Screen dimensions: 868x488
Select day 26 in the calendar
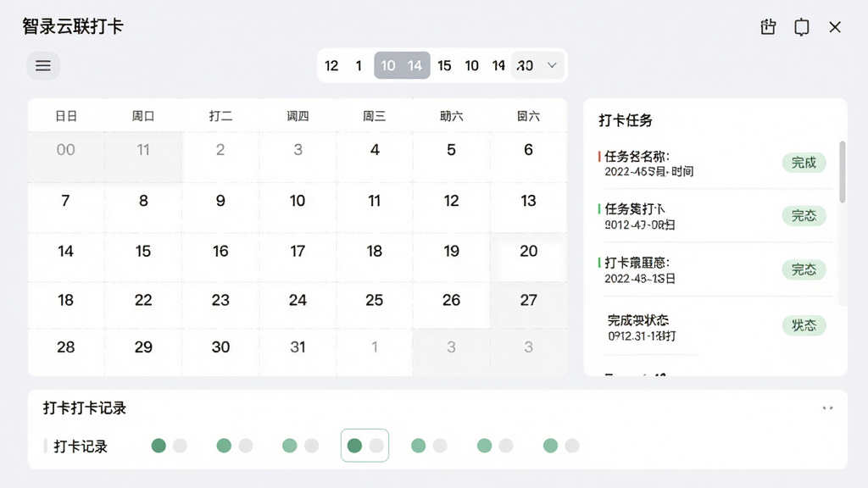(x=451, y=306)
